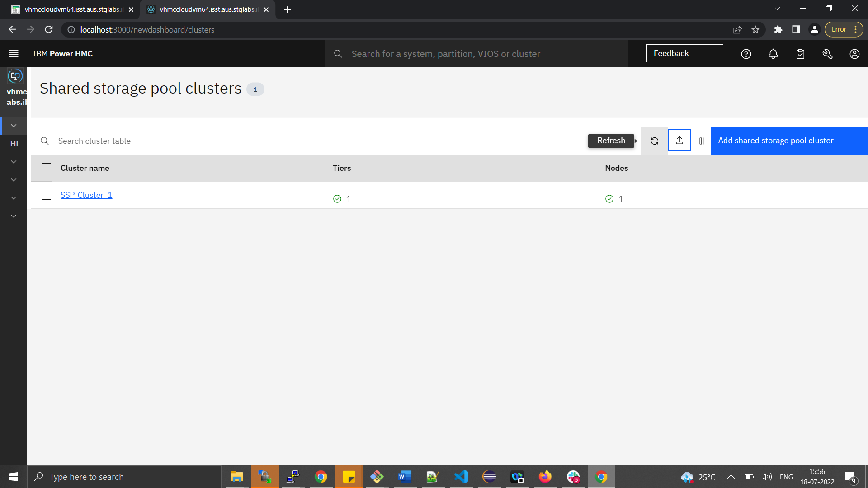The width and height of the screenshot is (868, 488).
Task: Open a new browser tab
Action: pyautogui.click(x=288, y=9)
